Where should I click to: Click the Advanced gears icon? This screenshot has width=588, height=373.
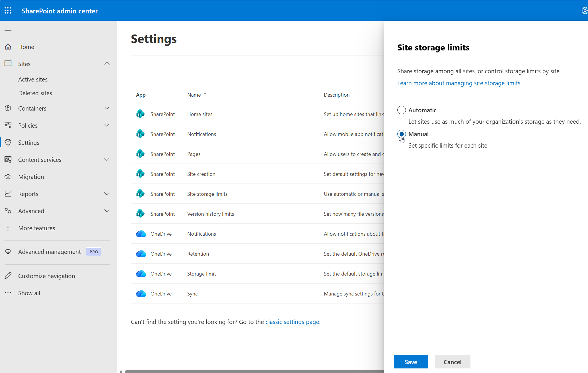pos(8,211)
